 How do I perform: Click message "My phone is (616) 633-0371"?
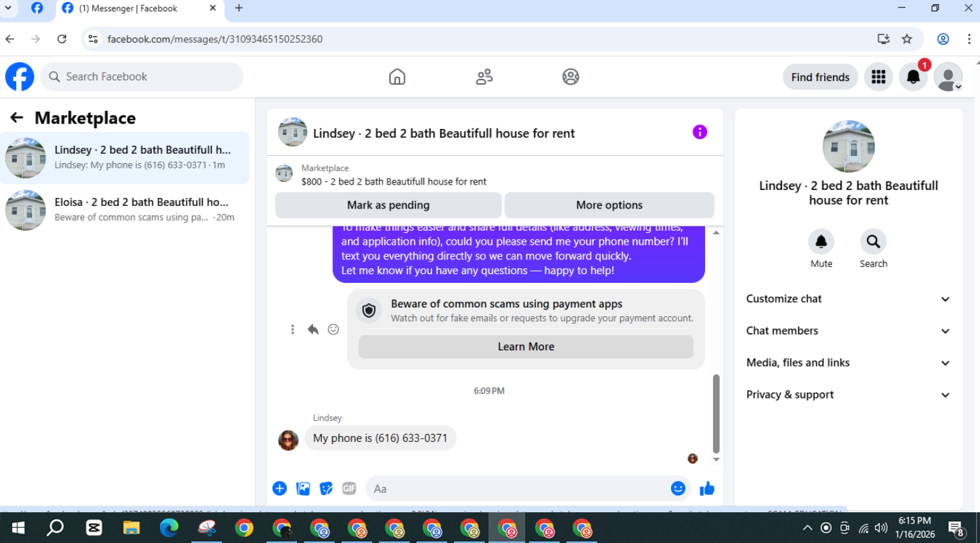(x=380, y=438)
